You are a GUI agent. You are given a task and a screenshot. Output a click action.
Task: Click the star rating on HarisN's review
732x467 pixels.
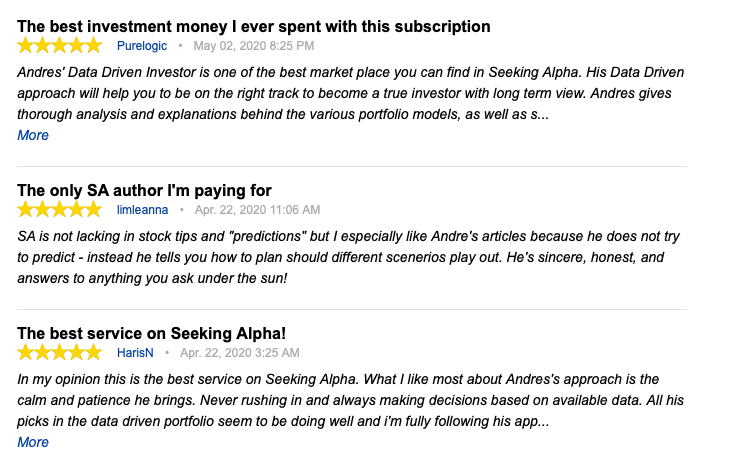point(60,353)
